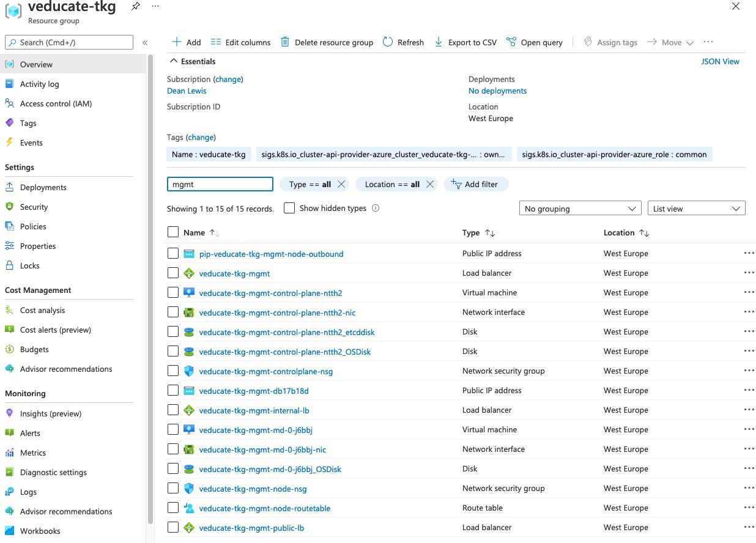Click the Open query icon
This screenshot has width=756, height=543.
[x=511, y=42]
